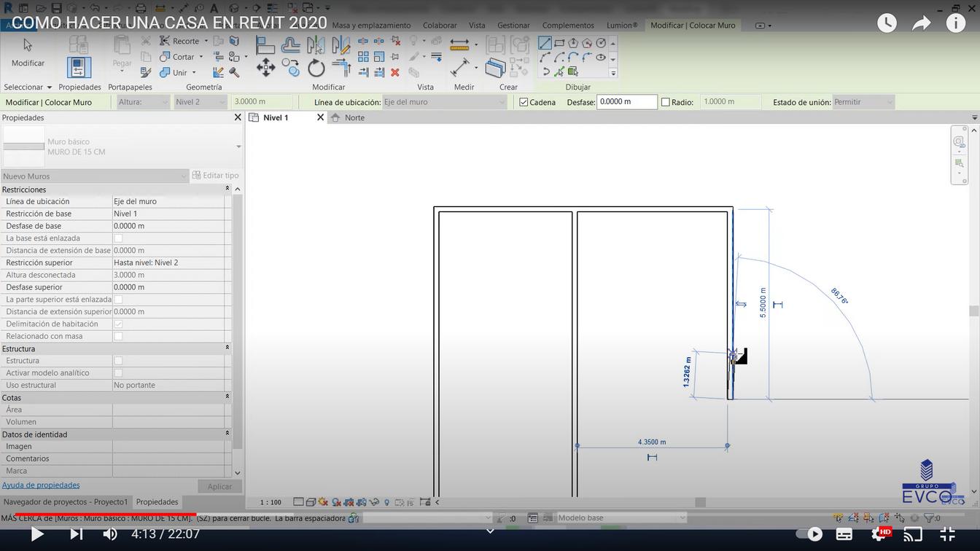Switch to the Norte view tab
The width and height of the screenshot is (980, 551).
(354, 117)
